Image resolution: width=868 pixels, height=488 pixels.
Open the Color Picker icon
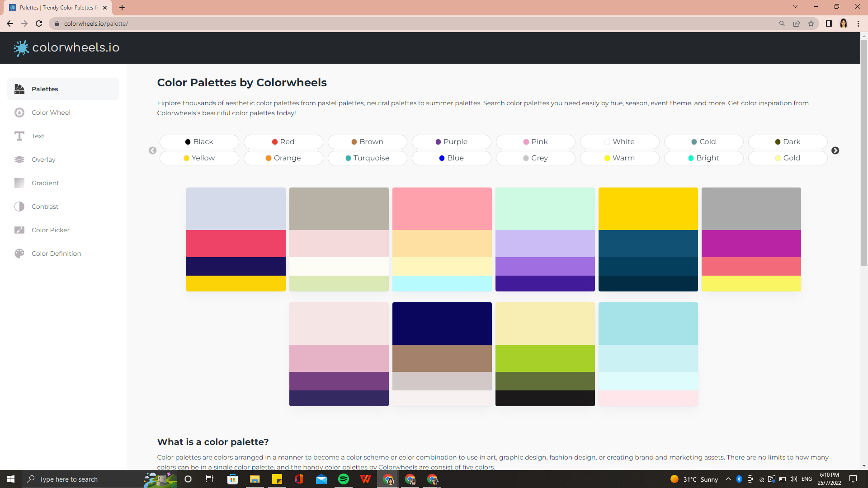(19, 230)
